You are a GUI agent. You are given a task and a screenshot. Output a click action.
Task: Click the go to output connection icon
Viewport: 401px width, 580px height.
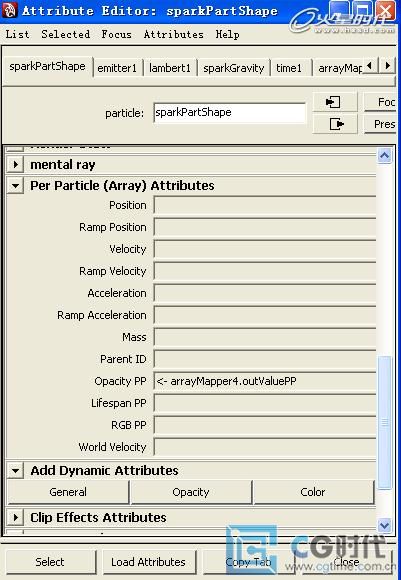(335, 124)
